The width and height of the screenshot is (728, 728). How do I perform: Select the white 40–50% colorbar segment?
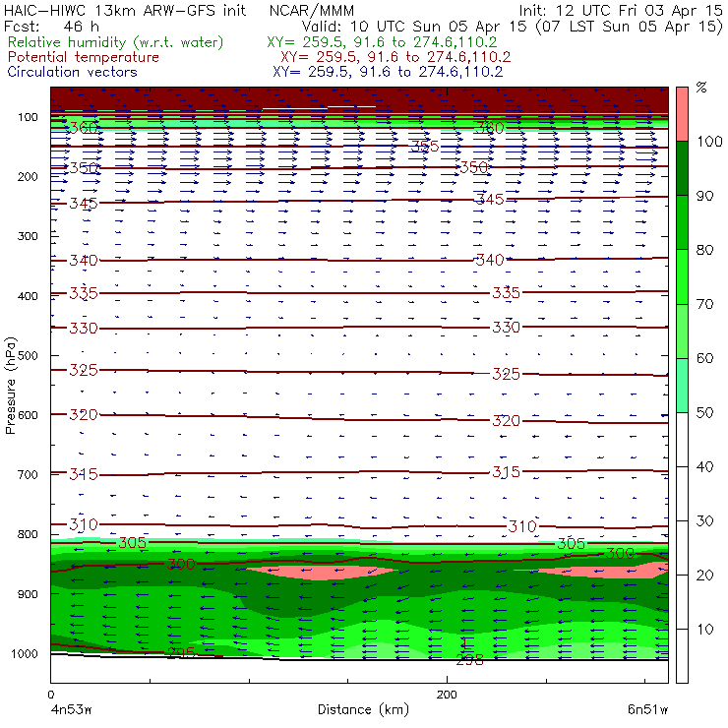682,440
